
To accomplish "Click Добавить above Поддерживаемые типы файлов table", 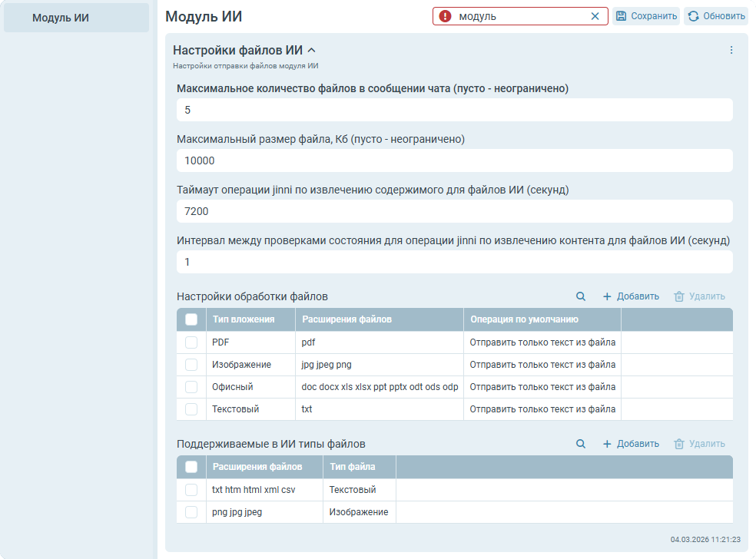I will coord(631,444).
